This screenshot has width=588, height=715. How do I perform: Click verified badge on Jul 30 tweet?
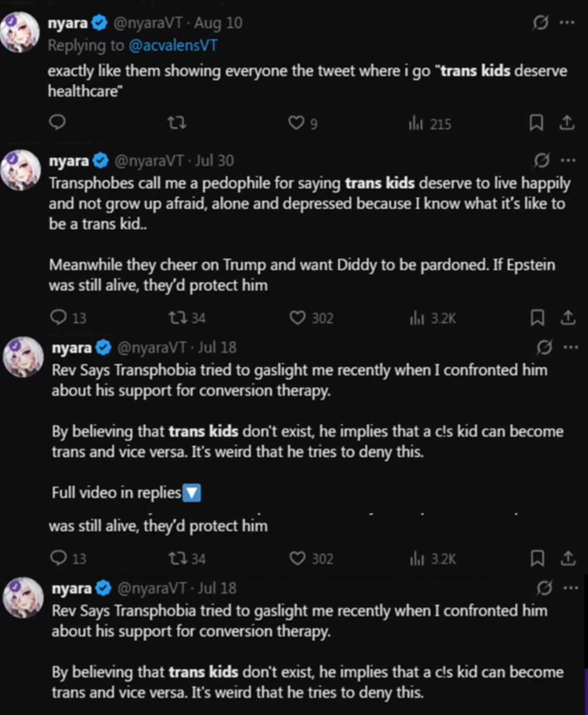point(101,161)
